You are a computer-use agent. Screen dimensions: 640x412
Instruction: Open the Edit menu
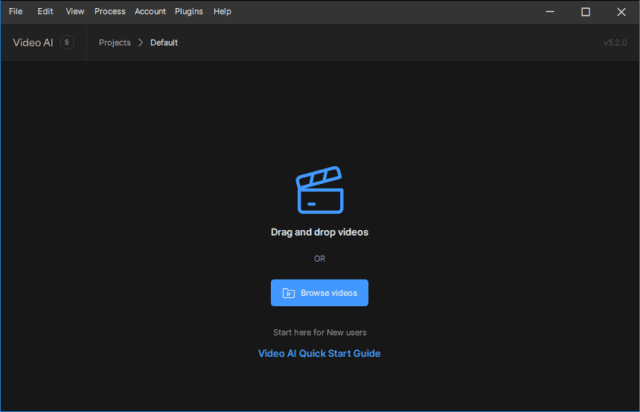(x=45, y=11)
